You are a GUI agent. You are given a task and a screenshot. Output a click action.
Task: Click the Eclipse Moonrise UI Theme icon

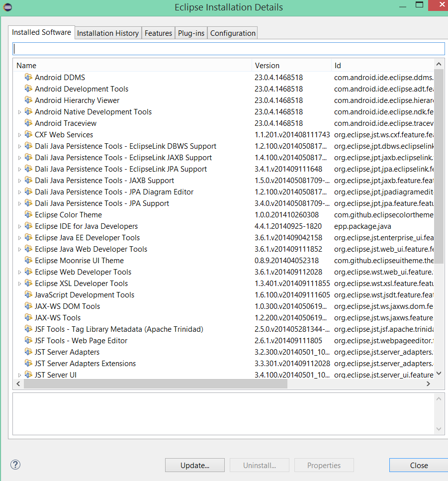click(x=28, y=260)
